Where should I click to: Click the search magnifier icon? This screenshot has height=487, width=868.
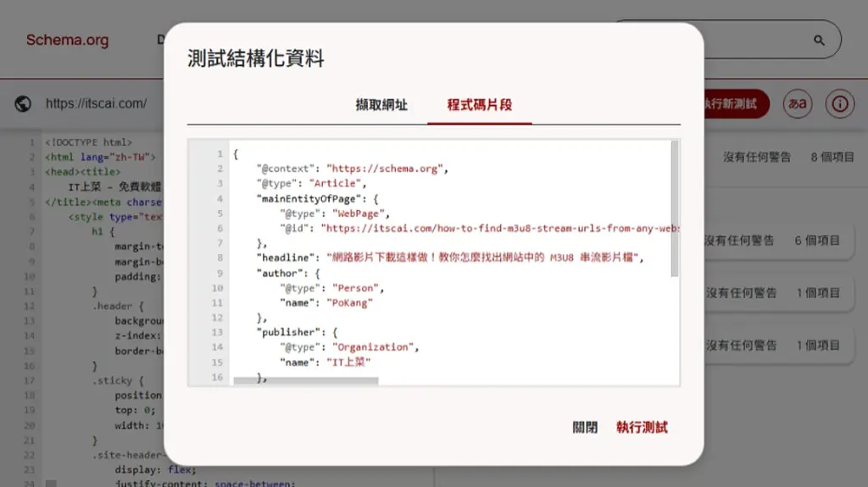click(x=819, y=40)
